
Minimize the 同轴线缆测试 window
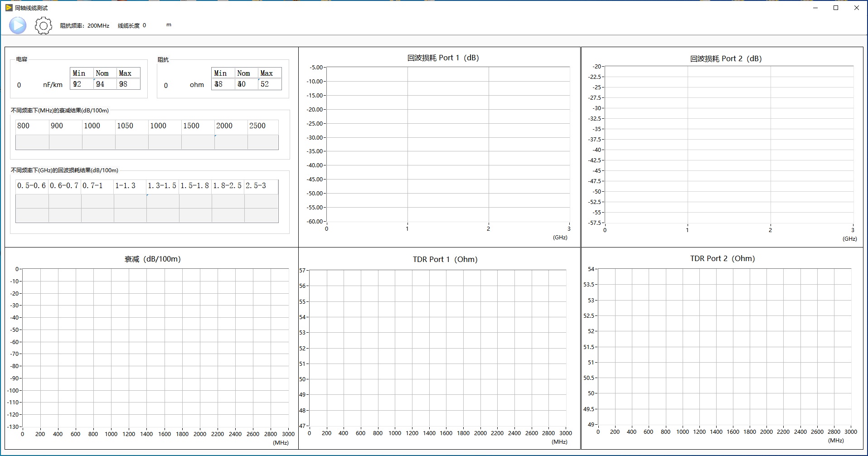[815, 8]
